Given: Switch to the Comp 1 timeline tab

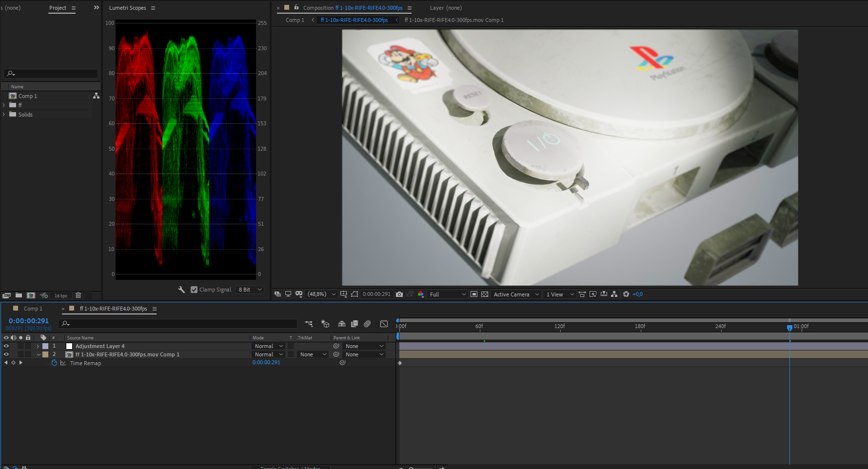Looking at the screenshot, I should [x=33, y=309].
